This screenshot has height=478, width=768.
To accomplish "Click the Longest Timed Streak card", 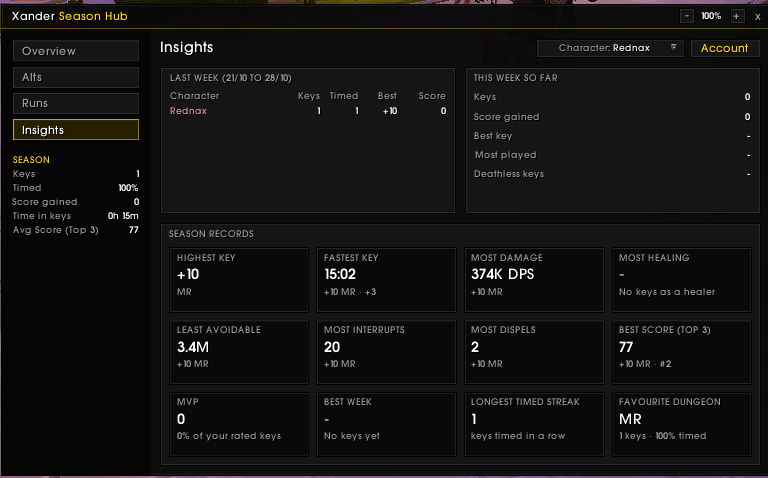I will 534,424.
